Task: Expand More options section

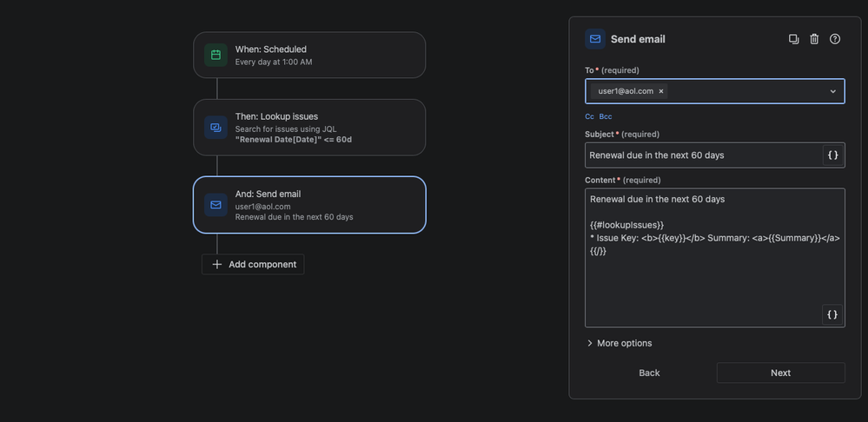Action: point(619,343)
